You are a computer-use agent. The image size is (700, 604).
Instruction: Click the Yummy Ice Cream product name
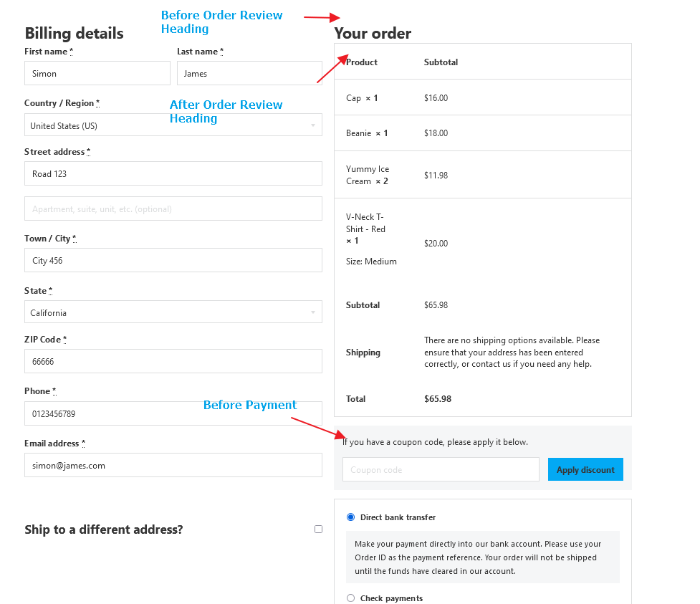367,175
